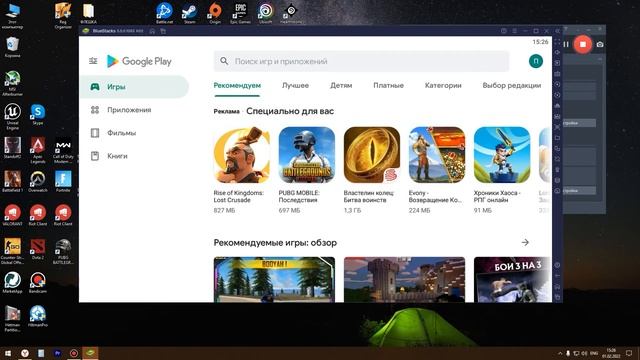The height and width of the screenshot is (360, 640).
Task: Select the Bandicam desktop icon
Action: (38, 282)
